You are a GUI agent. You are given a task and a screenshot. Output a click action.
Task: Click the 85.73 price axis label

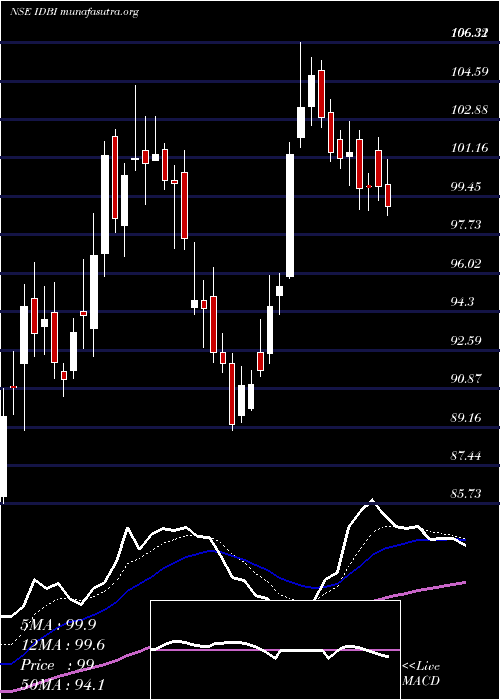tap(466, 494)
